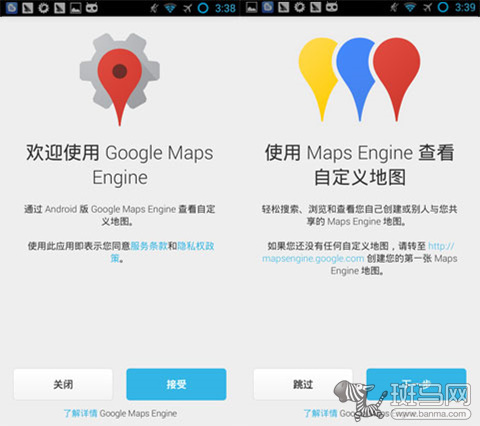Tap airplane mode icon in left status bar
480x426 pixels.
188,8
